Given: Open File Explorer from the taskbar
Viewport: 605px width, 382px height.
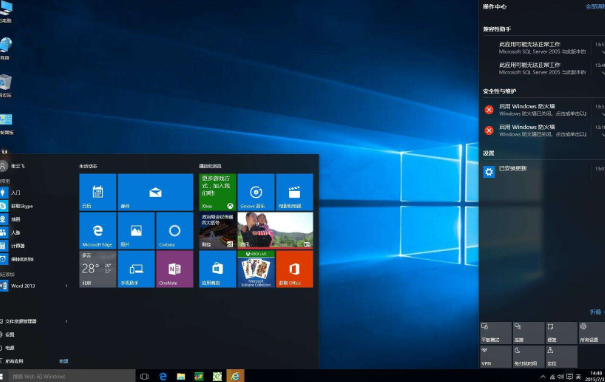Looking at the screenshot, I should point(181,377).
